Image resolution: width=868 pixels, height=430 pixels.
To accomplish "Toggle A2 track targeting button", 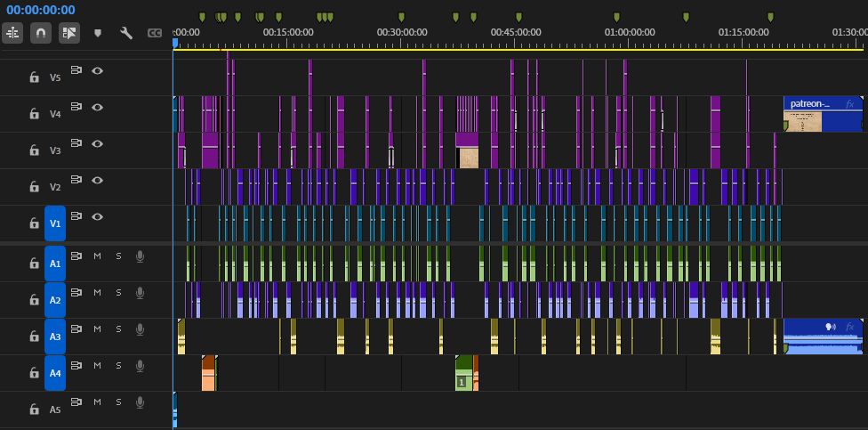I will tap(55, 300).
